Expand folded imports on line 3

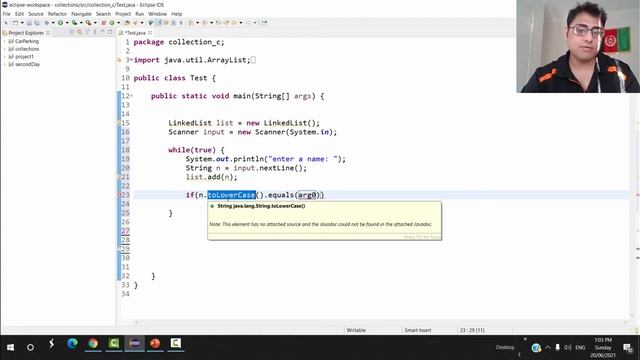(x=131, y=60)
